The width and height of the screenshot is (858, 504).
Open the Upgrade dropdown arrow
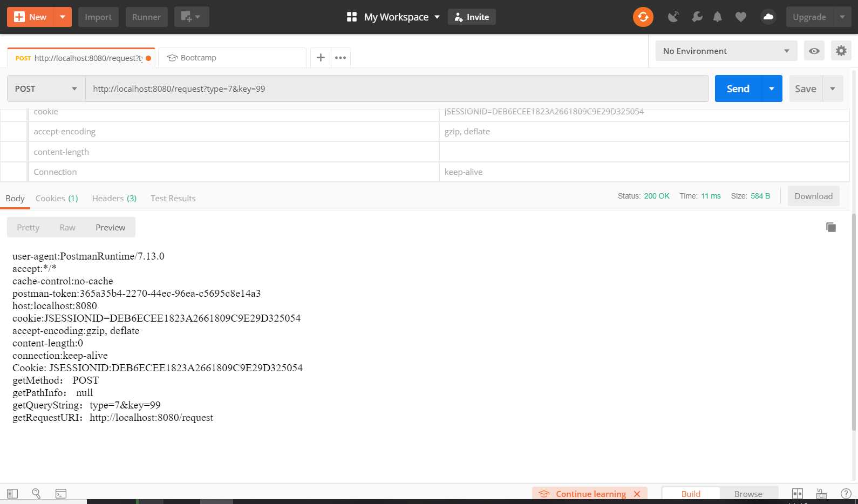coord(842,17)
